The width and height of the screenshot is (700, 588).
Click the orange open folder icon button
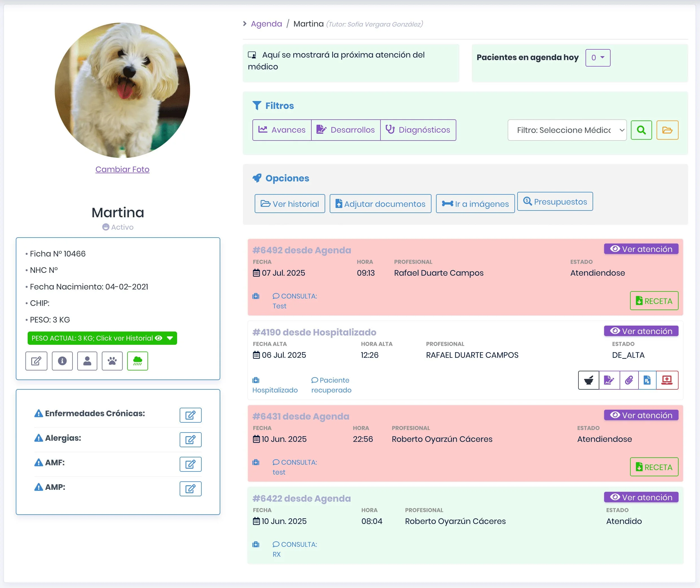pyautogui.click(x=667, y=130)
